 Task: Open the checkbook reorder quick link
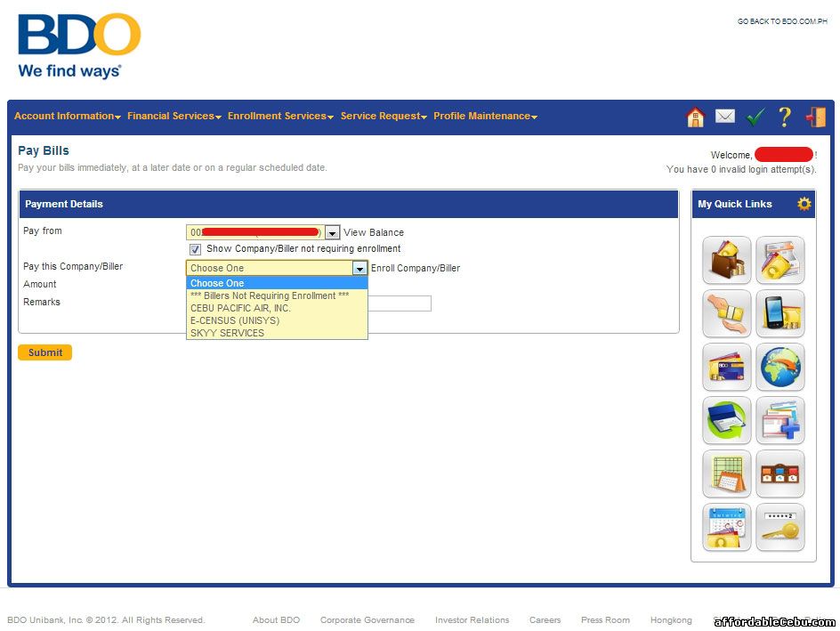pyautogui.click(x=726, y=420)
